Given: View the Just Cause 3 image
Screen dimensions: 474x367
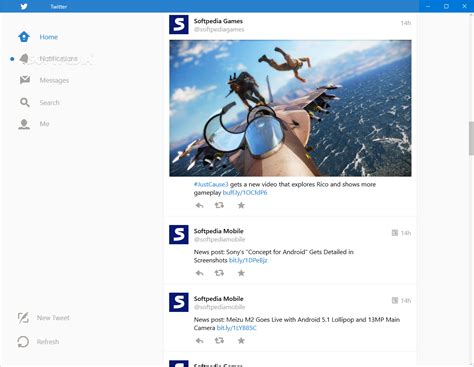Looking at the screenshot, I should [x=290, y=108].
